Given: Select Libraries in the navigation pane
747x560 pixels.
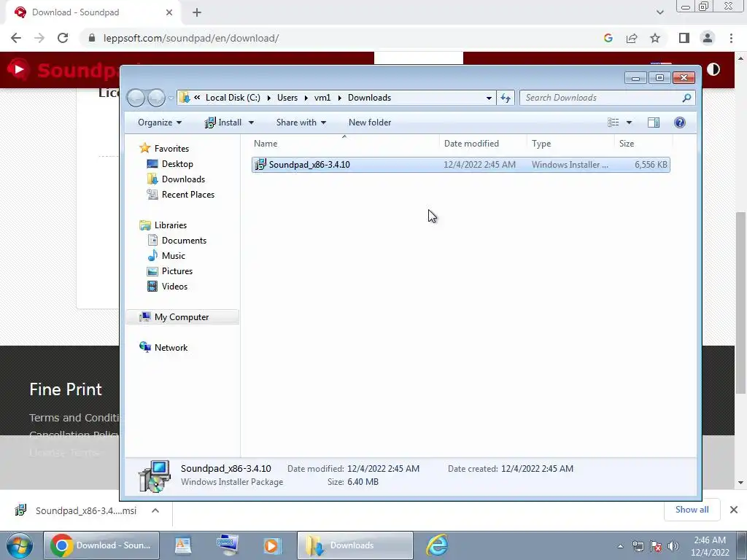Looking at the screenshot, I should click(x=163, y=225).
